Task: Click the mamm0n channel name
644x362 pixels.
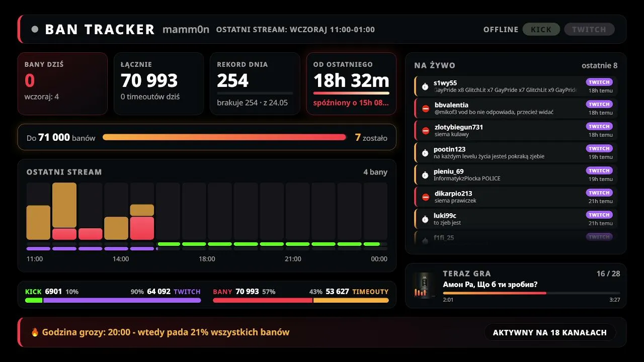Action: [x=186, y=29]
